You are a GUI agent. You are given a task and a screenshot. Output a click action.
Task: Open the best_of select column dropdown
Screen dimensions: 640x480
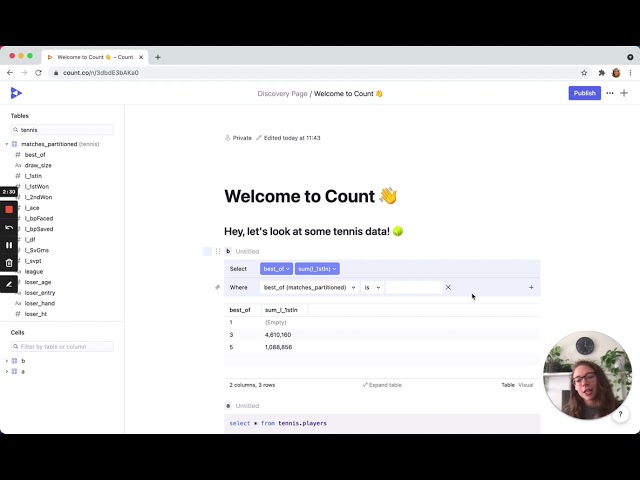coord(276,269)
